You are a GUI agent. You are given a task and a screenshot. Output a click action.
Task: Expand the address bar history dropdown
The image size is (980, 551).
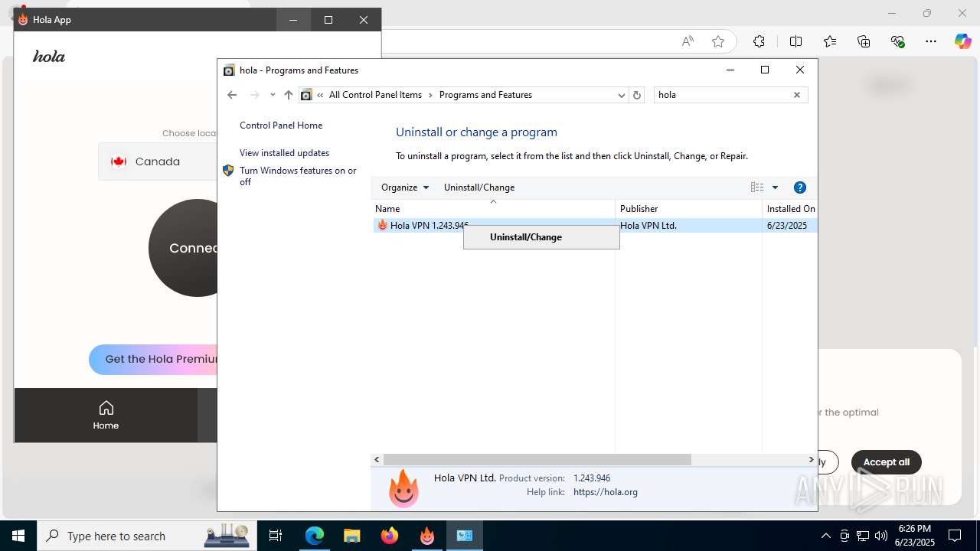(x=621, y=95)
